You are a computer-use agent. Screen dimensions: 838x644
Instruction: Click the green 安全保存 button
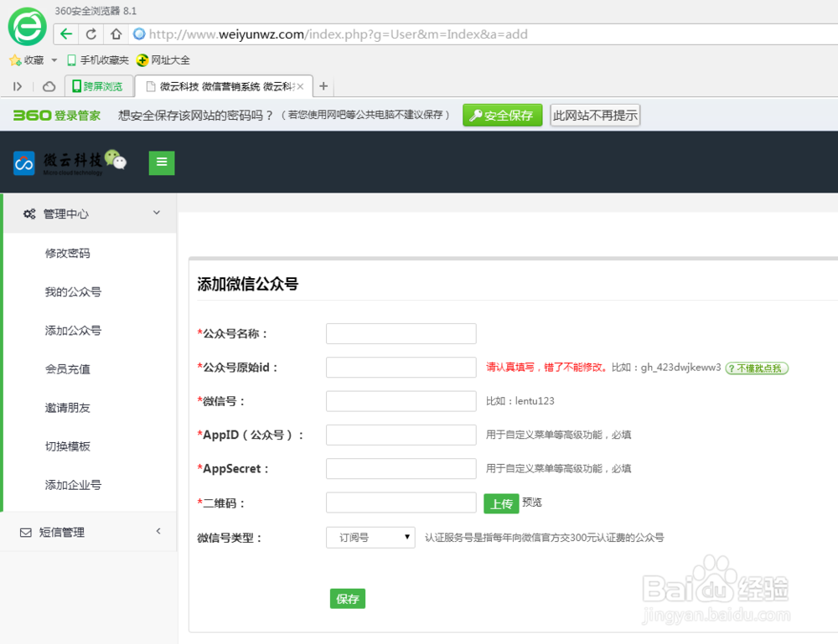502,116
